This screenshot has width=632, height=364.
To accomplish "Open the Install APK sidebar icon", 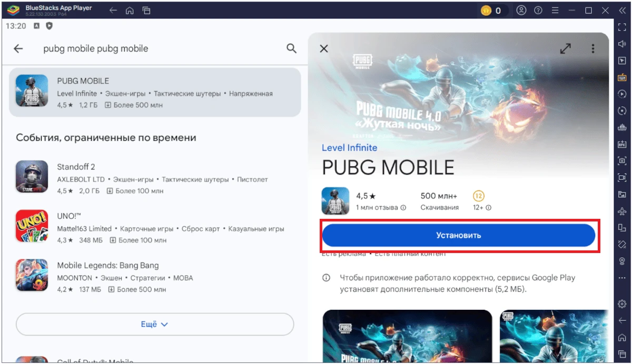I will 621,145.
